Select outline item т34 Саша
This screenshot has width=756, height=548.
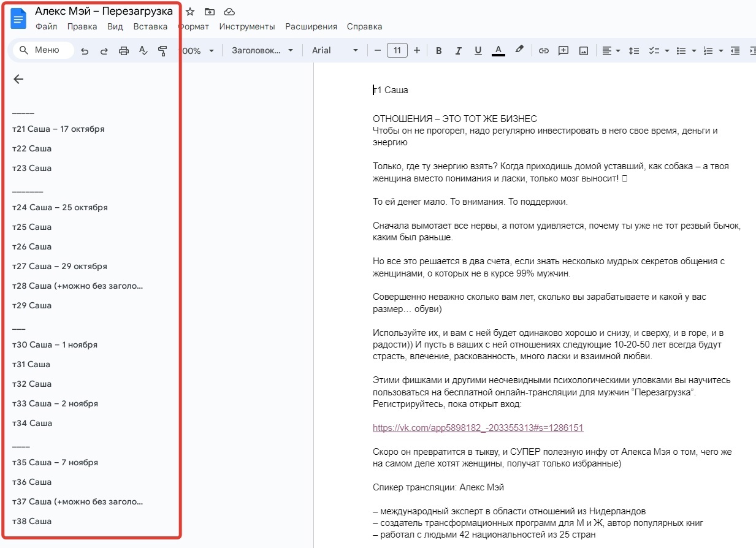[x=32, y=424]
